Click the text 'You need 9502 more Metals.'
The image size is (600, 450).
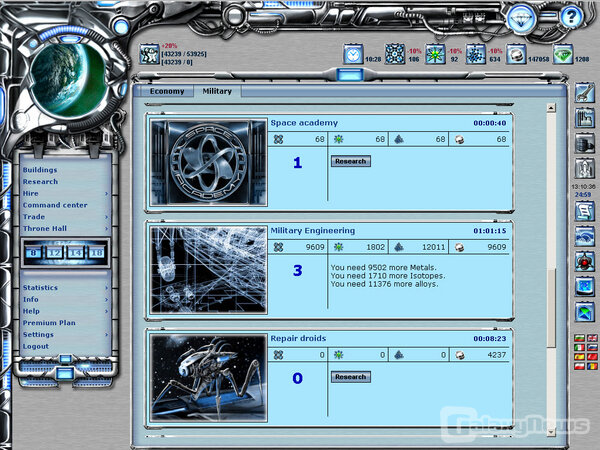pyautogui.click(x=383, y=267)
